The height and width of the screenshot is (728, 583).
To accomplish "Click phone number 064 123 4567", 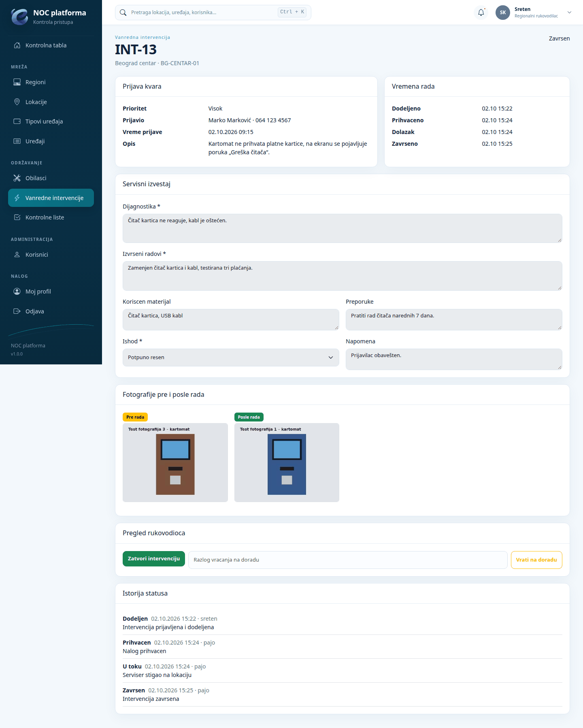I will point(273,120).
